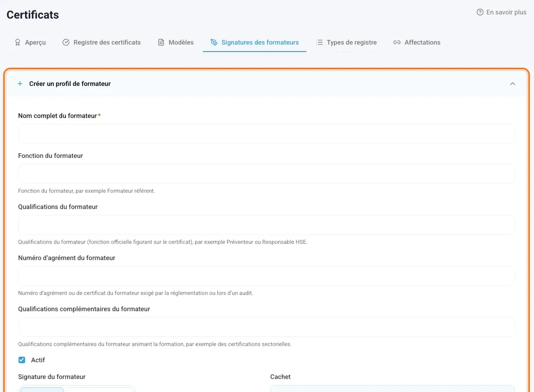Switch to Registre des certificats tab
Viewport: 534px width, 392px height.
click(102, 42)
